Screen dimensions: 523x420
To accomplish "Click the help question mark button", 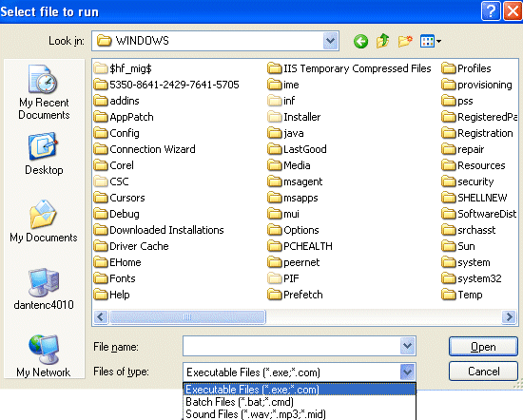I will (x=491, y=11).
